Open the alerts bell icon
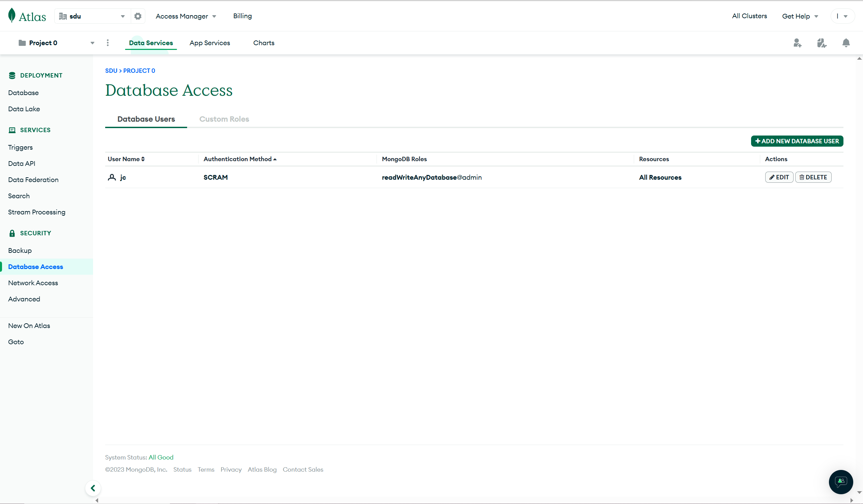The image size is (863, 504). point(846,43)
